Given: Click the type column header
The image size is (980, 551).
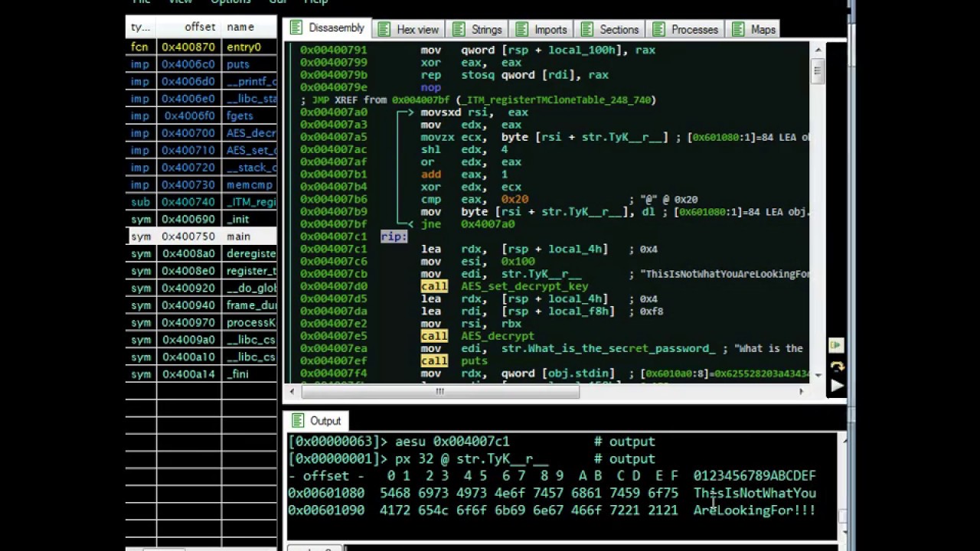Looking at the screenshot, I should coord(140,27).
